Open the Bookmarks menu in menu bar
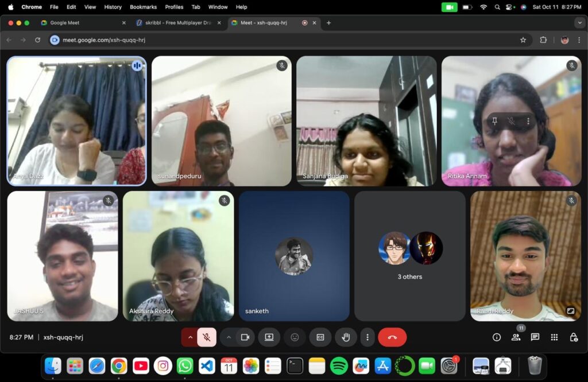The width and height of the screenshot is (588, 382). tap(143, 7)
